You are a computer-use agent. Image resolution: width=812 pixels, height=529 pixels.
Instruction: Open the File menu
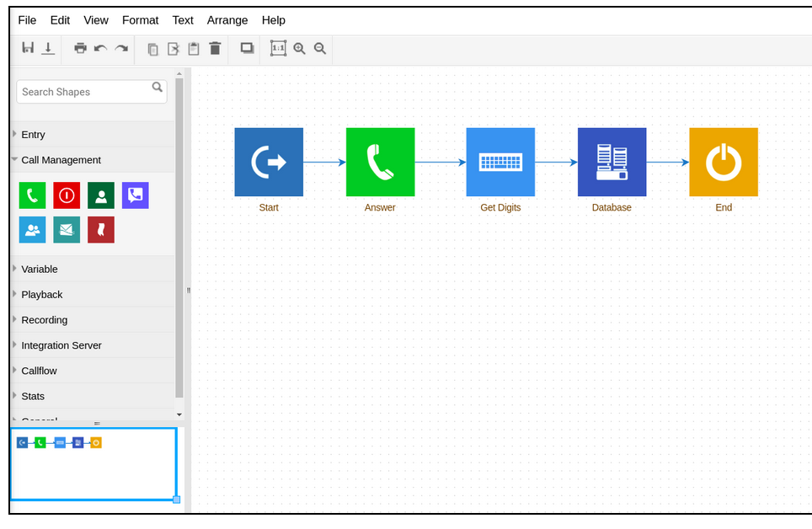pyautogui.click(x=27, y=20)
